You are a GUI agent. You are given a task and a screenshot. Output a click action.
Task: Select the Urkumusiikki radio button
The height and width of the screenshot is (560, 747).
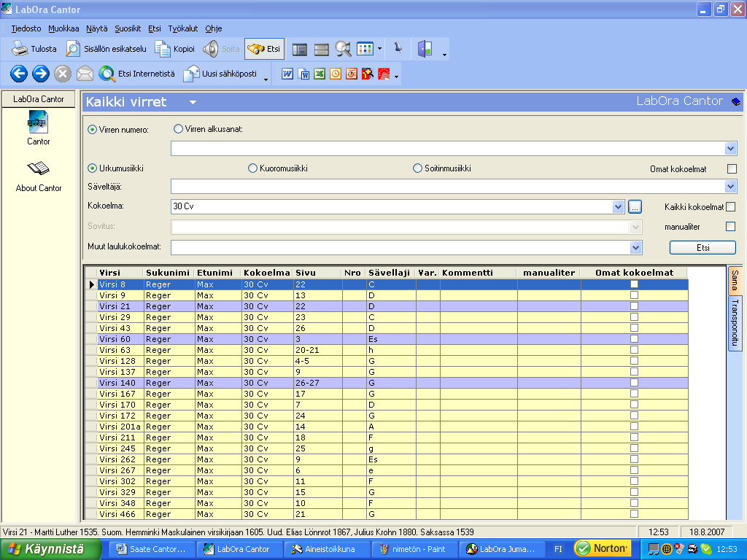(93, 168)
